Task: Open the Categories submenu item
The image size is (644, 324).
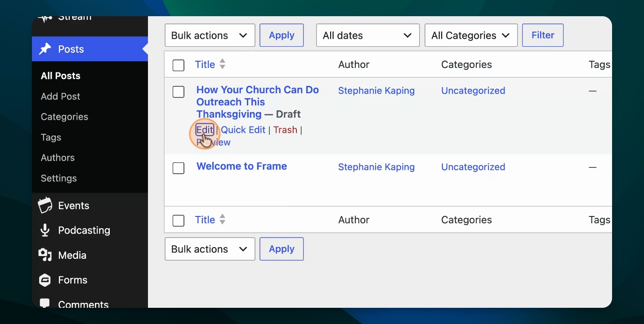Action: tap(64, 117)
